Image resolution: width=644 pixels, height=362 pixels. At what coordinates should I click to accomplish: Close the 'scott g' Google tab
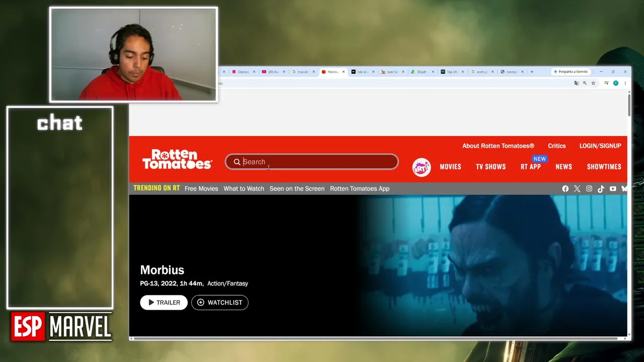(x=493, y=72)
